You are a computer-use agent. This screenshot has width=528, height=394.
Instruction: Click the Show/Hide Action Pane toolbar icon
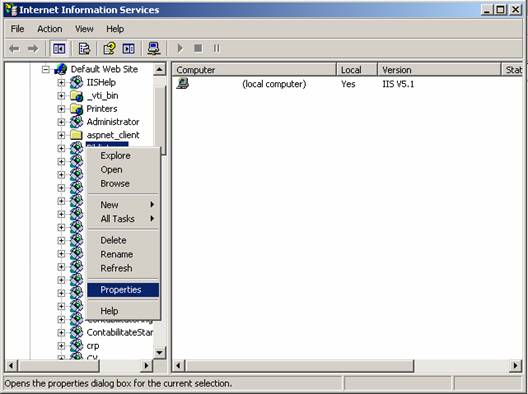(129, 49)
